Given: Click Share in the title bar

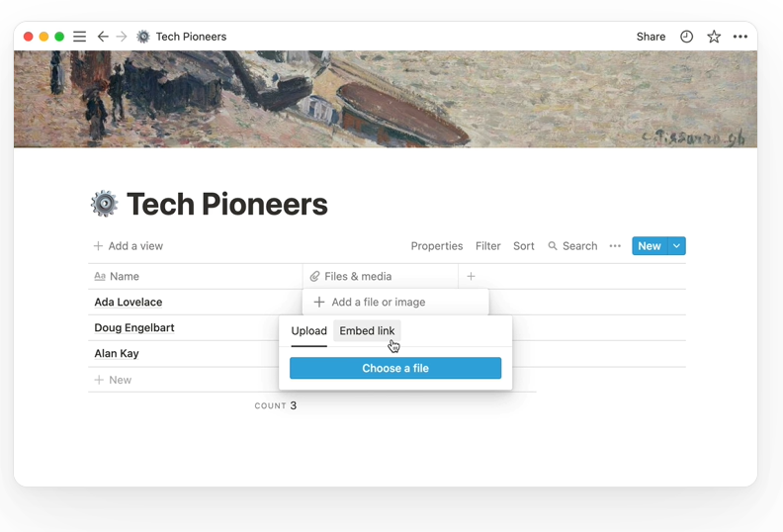Looking at the screenshot, I should (651, 37).
